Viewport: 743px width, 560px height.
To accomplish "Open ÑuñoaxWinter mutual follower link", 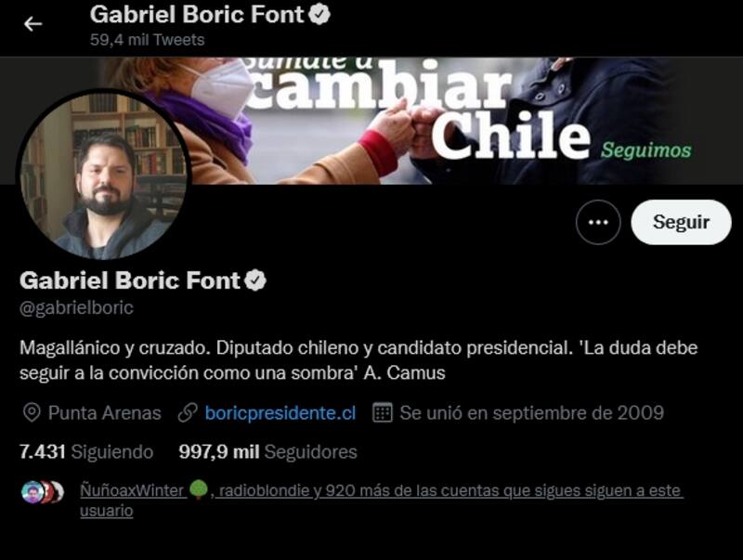I will (x=132, y=490).
